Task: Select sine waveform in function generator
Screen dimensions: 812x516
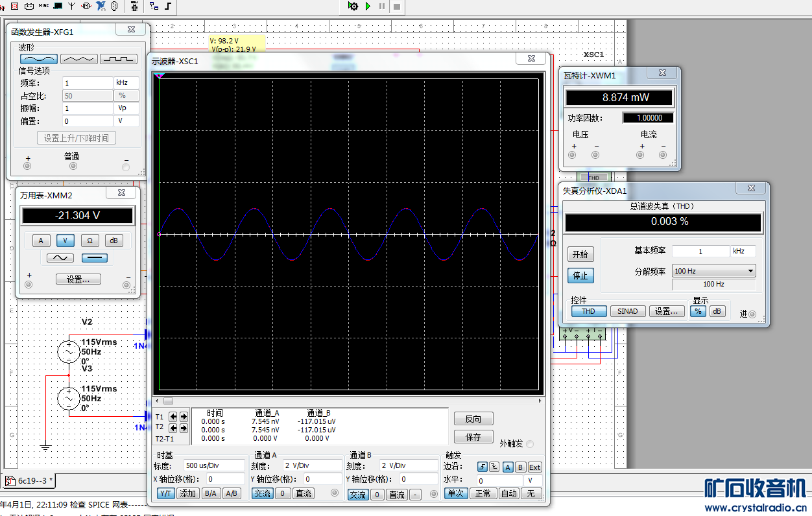Action: (x=39, y=59)
